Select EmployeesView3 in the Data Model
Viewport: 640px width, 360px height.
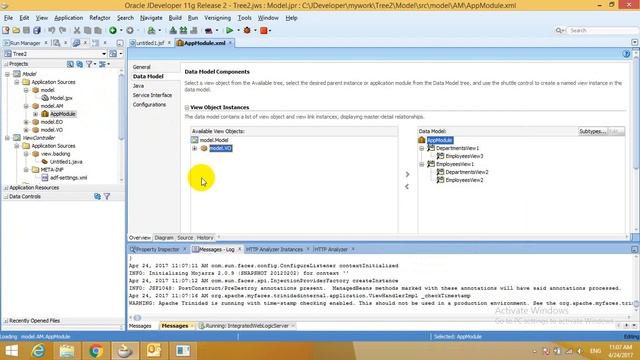coord(464,156)
